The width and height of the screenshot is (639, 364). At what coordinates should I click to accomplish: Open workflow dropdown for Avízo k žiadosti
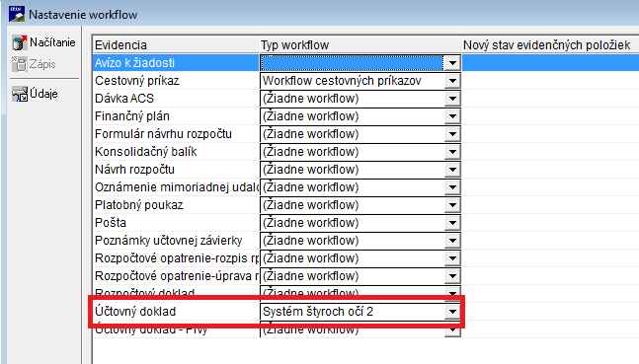pos(452,63)
